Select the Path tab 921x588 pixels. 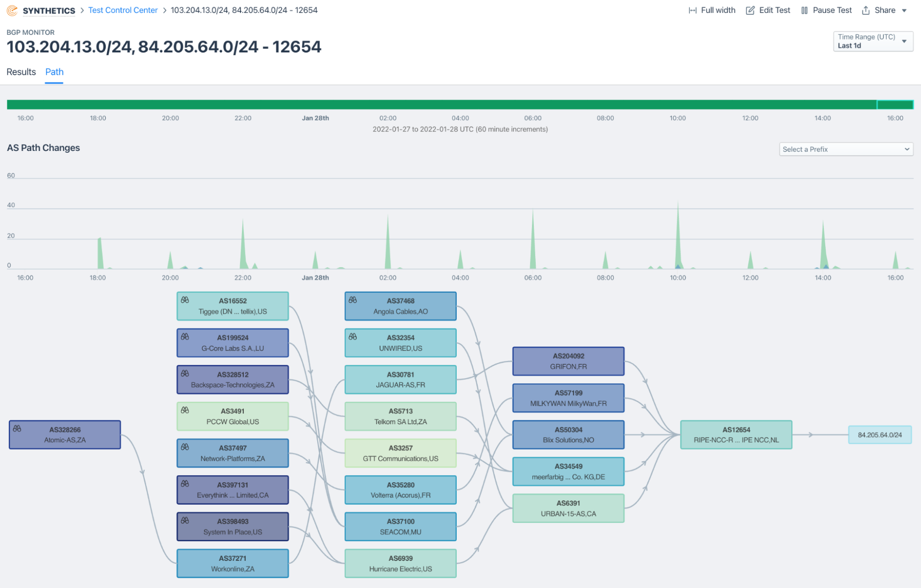54,72
